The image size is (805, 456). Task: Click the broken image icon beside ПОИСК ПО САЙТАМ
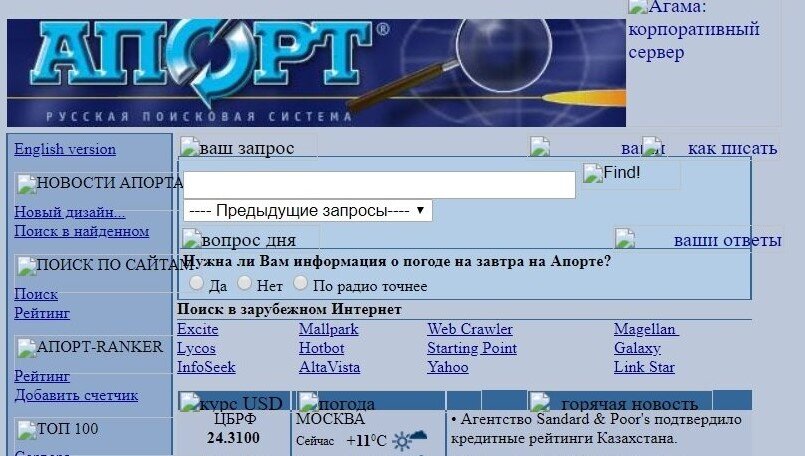26,266
